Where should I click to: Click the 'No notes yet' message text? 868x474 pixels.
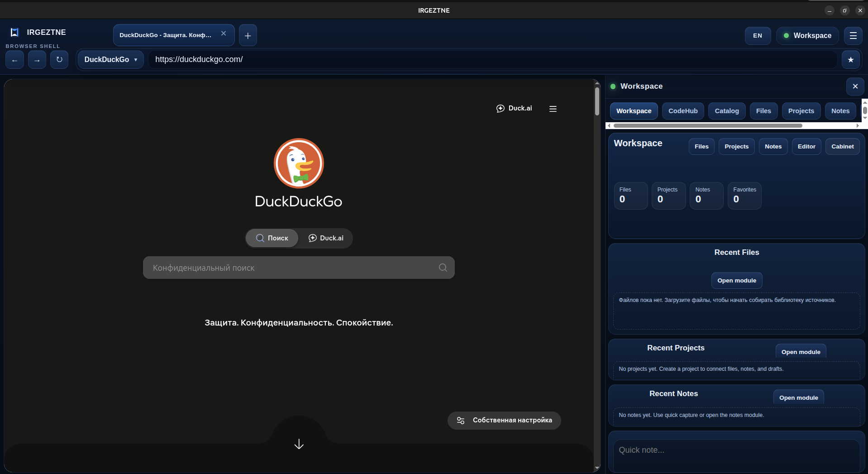coord(691,415)
